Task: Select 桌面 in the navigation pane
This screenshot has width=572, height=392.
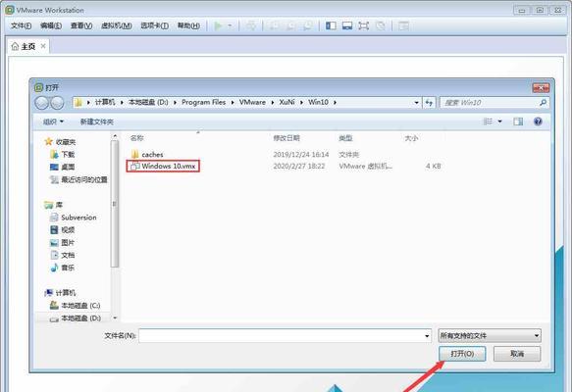Action: [x=63, y=167]
